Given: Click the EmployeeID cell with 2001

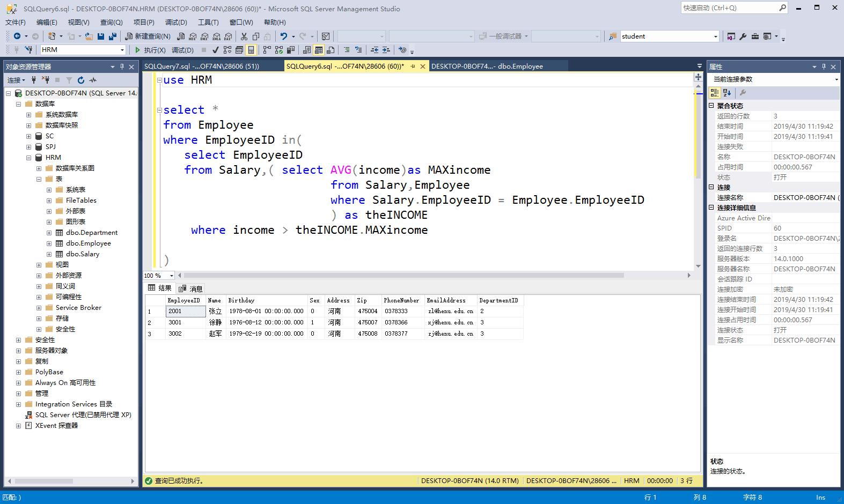Looking at the screenshot, I should pos(186,311).
